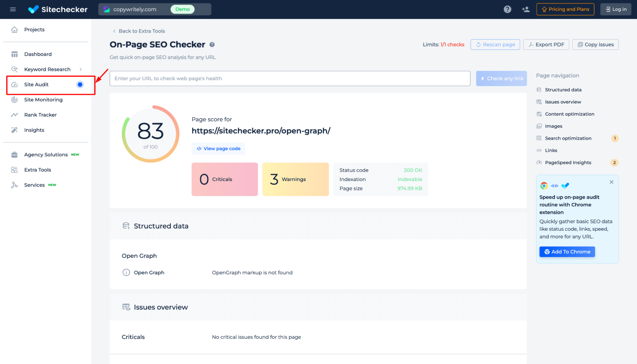Click the Content optimization navigation icon
This screenshot has height=364, width=637.
[x=539, y=114]
